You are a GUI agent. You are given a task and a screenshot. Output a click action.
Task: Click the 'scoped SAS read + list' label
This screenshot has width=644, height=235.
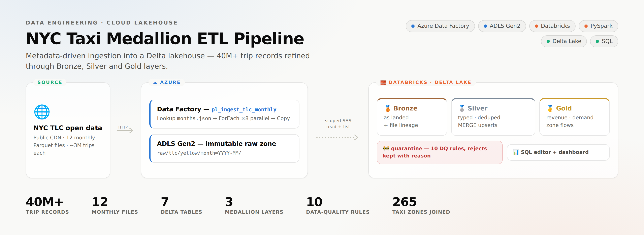point(338,124)
